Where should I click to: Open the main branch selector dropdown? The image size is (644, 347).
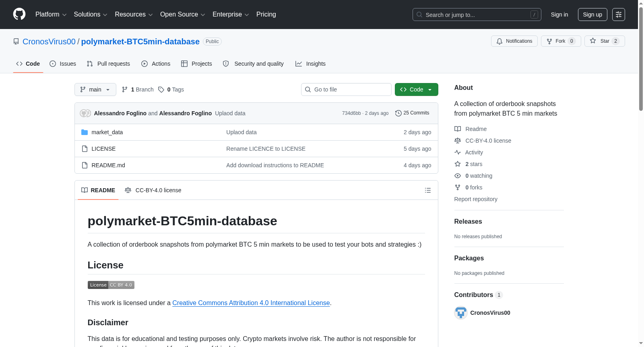[95, 89]
